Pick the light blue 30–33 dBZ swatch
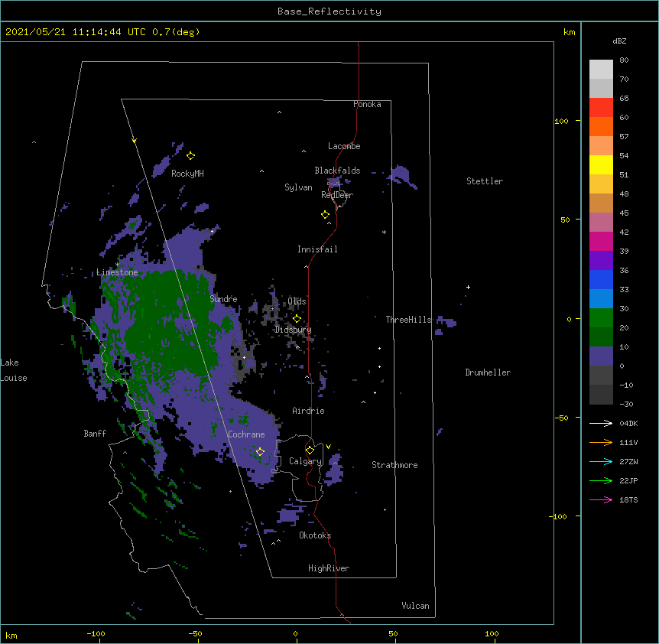Image resolution: width=659 pixels, height=644 pixels. [601, 299]
